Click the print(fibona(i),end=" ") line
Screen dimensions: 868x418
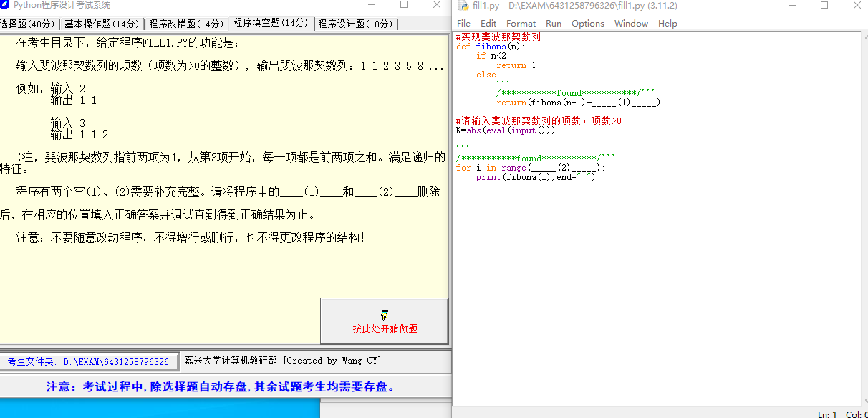point(536,177)
